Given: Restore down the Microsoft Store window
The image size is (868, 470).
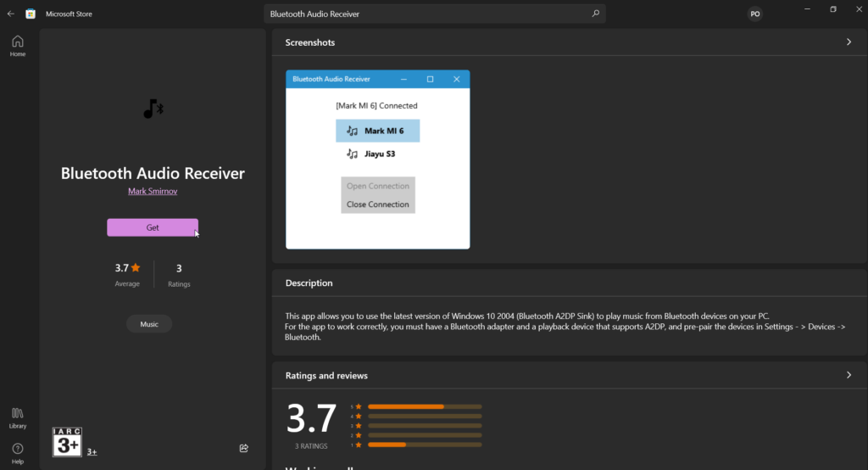Looking at the screenshot, I should 833,9.
